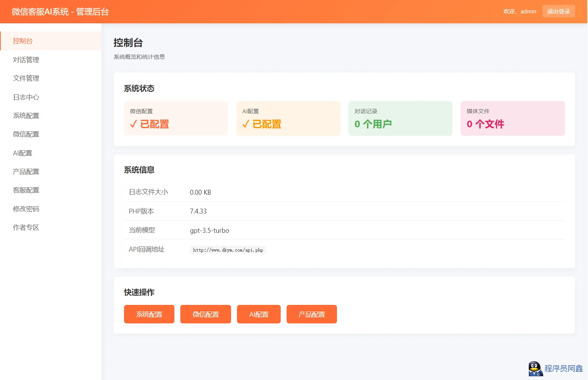This screenshot has height=380, width=588.
Task: Open 微信配置 from the sidebar menu
Action: tap(26, 134)
